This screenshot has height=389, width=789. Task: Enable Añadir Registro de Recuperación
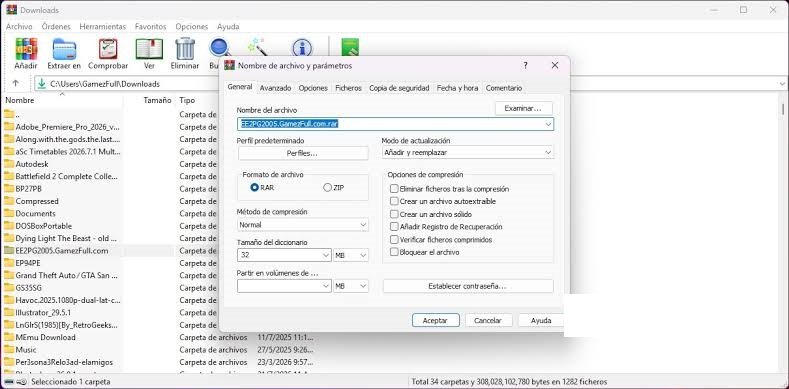pyautogui.click(x=394, y=226)
